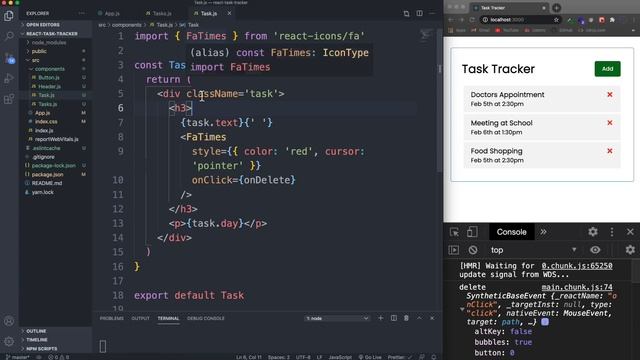Add a new terminal with plus icon
The image size is (640, 360).
pos(380,318)
